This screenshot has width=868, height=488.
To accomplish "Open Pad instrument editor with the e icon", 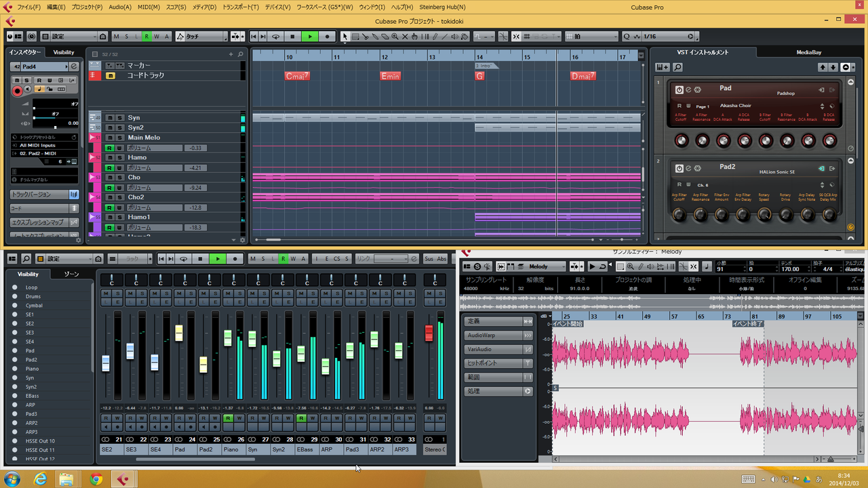I will (x=688, y=89).
